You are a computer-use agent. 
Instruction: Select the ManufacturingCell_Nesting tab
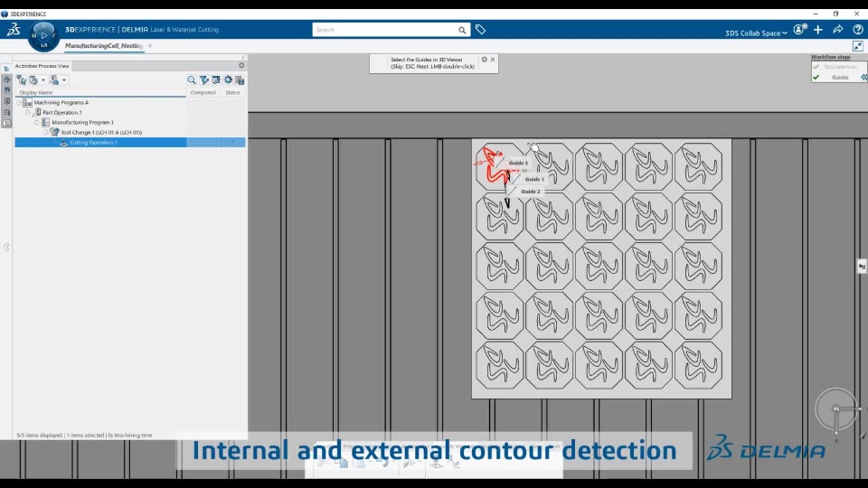pyautogui.click(x=103, y=46)
